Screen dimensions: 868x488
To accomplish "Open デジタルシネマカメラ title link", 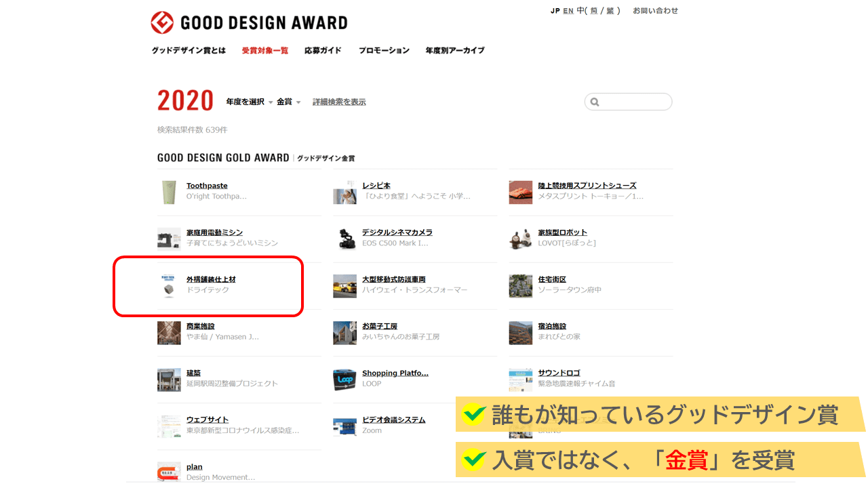I will [x=397, y=232].
